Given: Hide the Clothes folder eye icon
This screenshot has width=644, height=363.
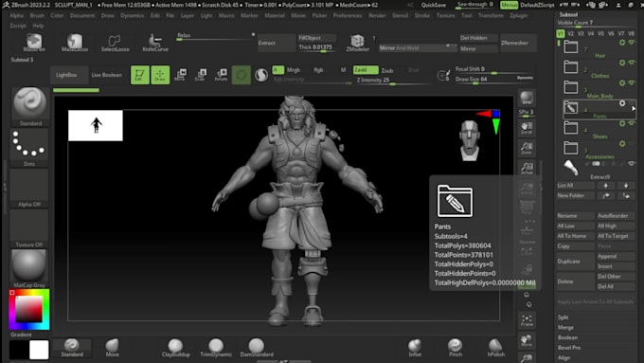Looking at the screenshot, I should coord(632,63).
